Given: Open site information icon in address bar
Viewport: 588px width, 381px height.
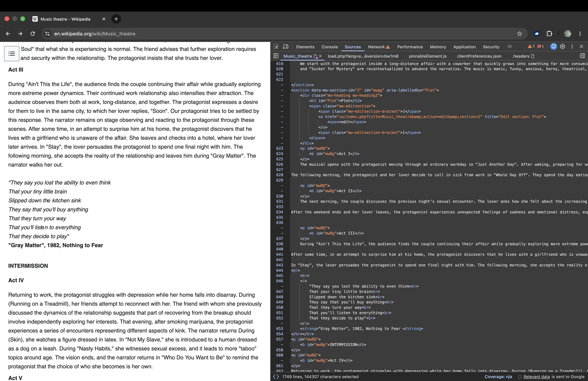Looking at the screenshot, I should tap(48, 34).
